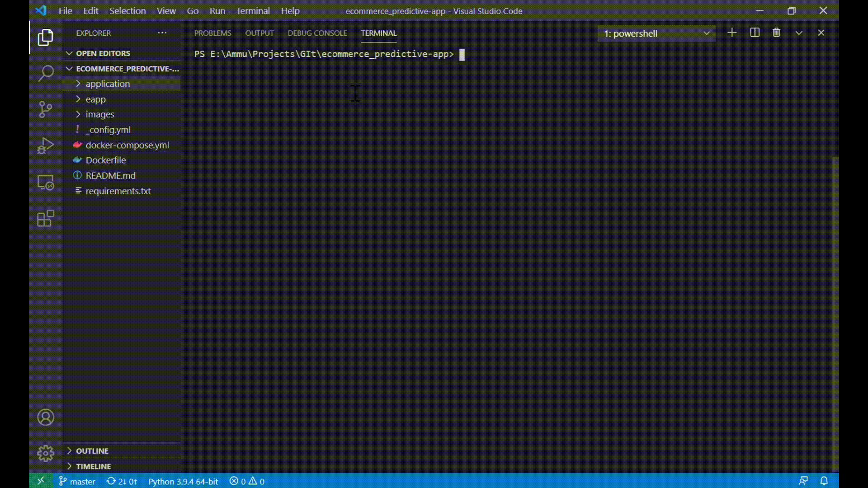Open the Extensions view
The height and width of the screenshot is (488, 868).
(46, 219)
